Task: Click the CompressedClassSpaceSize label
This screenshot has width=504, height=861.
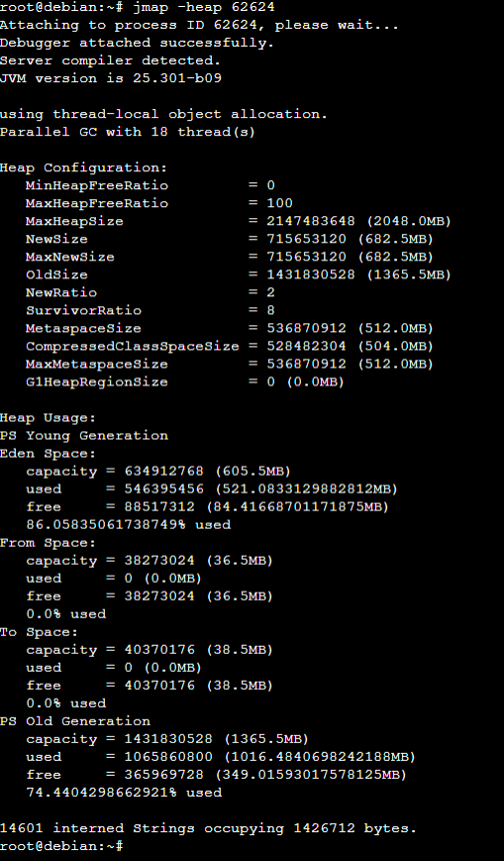Action: point(133,346)
